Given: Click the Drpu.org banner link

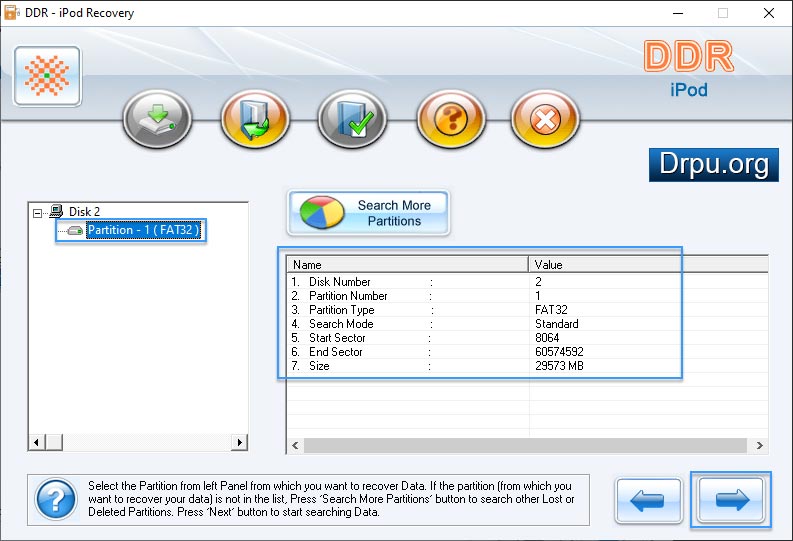Looking at the screenshot, I should pyautogui.click(x=714, y=165).
